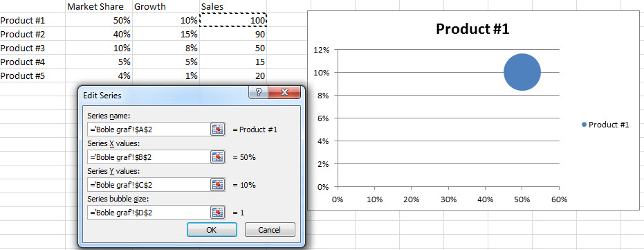644x250 pixels.
Task: Select the Product #1 legend entry
Action: pos(605,125)
